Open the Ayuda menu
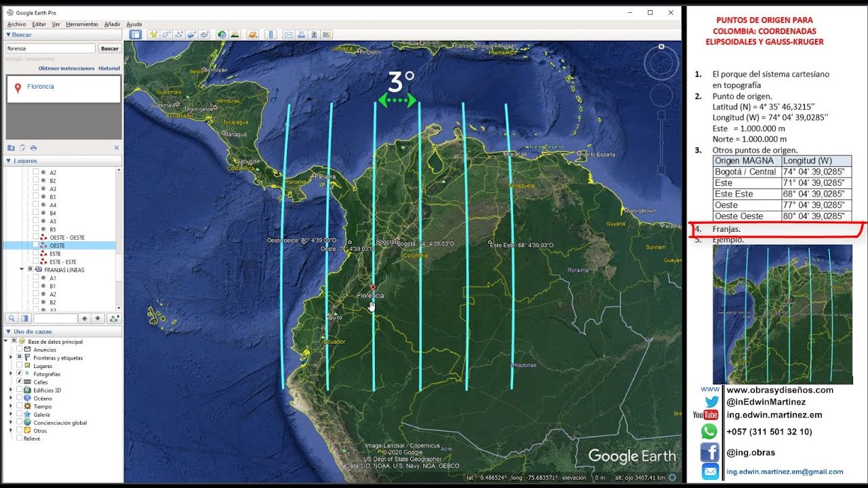This screenshot has height=488, width=868. point(134,24)
